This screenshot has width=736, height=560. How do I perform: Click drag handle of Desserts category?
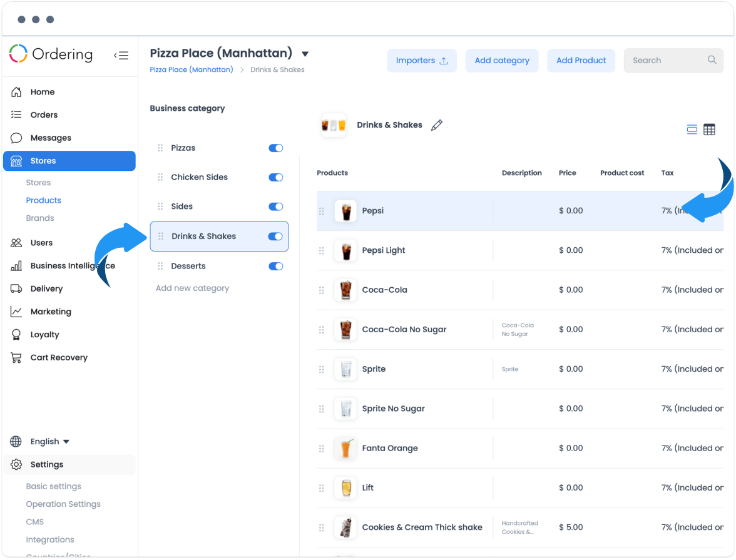pos(160,266)
